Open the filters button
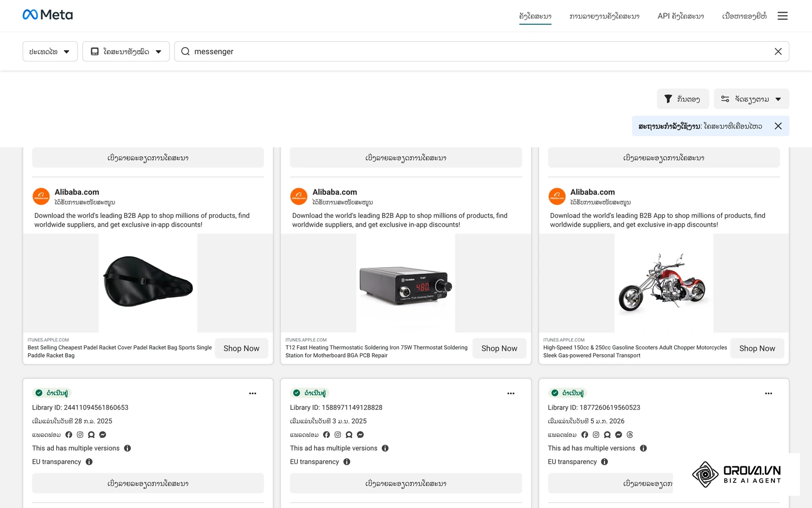 pos(683,99)
